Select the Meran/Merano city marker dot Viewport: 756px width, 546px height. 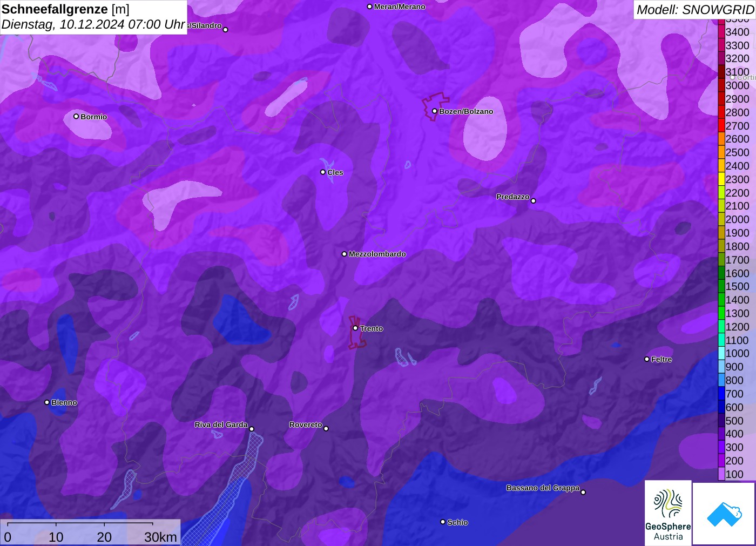point(369,6)
